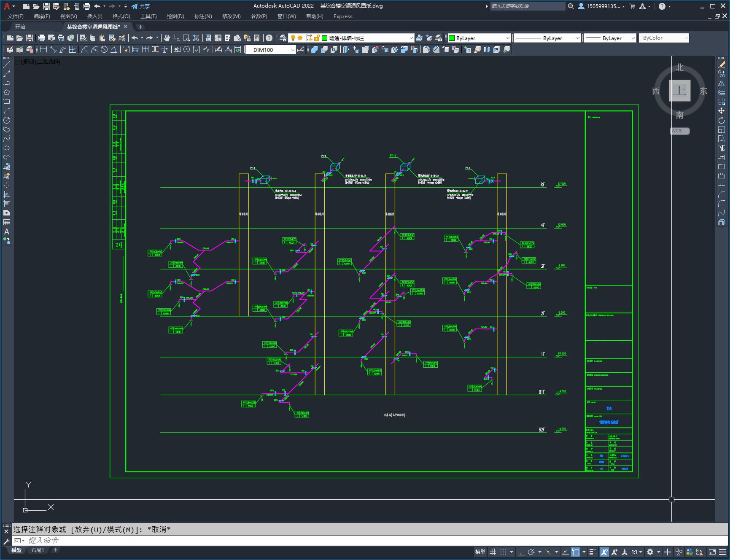
Task: Select the Linear dimension tool
Action: (43, 49)
